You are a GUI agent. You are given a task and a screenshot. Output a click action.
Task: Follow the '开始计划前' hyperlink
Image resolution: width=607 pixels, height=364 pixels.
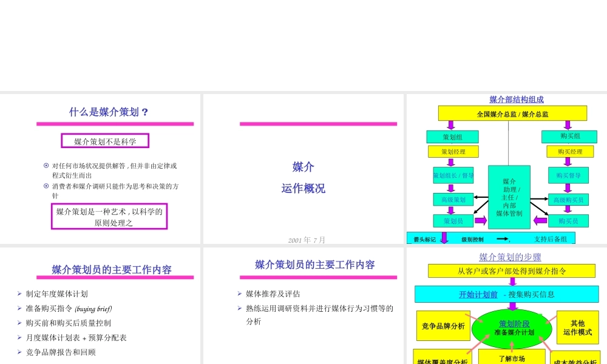coord(478,294)
